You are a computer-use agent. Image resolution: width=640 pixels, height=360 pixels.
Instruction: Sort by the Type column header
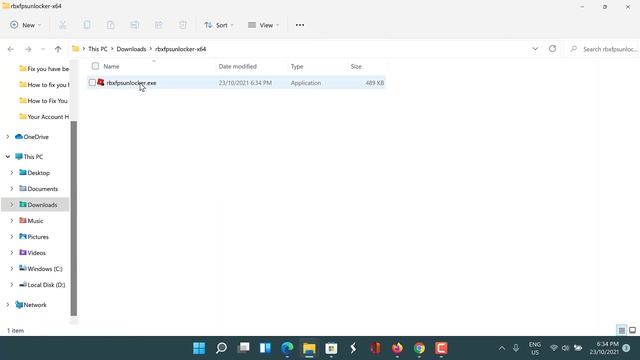tap(297, 66)
